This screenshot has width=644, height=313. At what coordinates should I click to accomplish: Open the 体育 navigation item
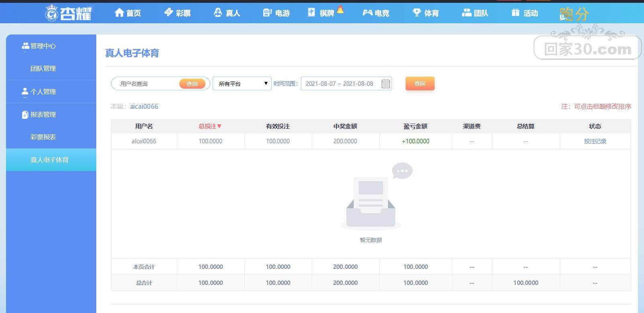[426, 13]
